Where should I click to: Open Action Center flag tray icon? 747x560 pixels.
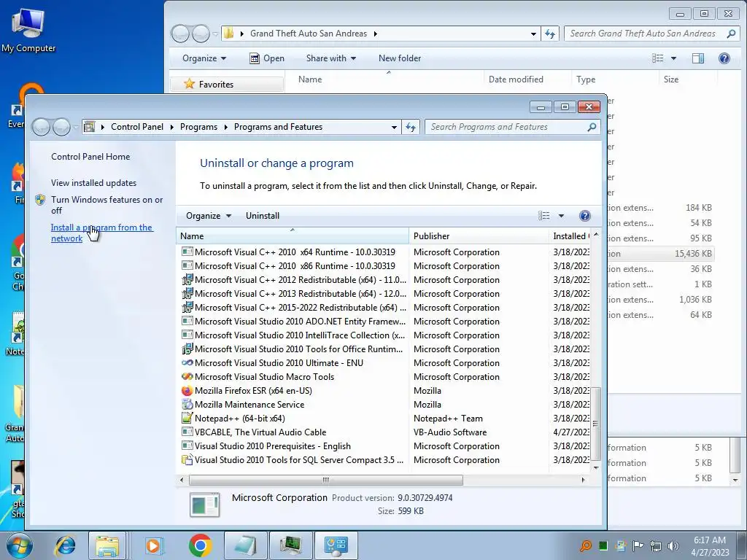click(x=638, y=545)
